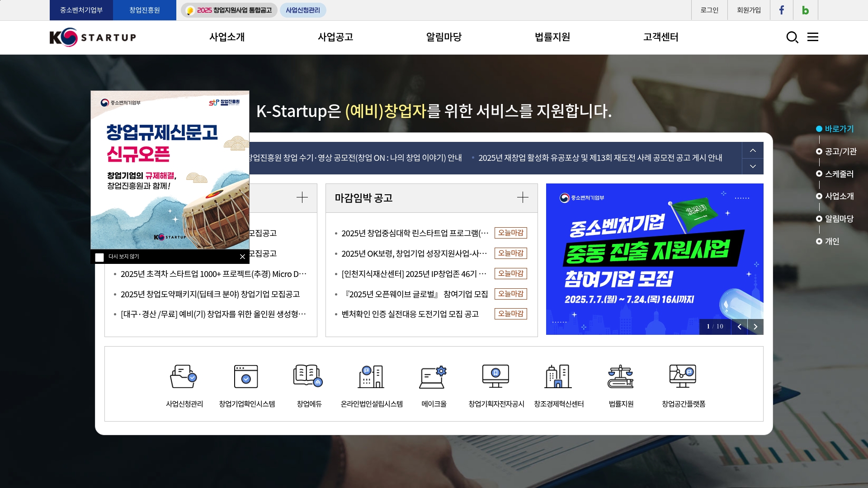Open 2025년 오픈웨이브 글로벌 참여기업 모집
The image size is (868, 488).
click(x=415, y=294)
